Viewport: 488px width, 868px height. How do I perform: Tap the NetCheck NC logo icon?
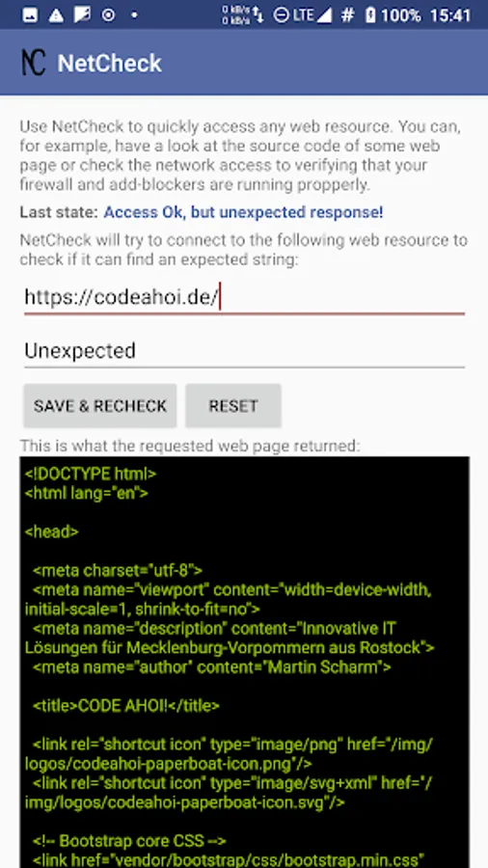pyautogui.click(x=33, y=62)
